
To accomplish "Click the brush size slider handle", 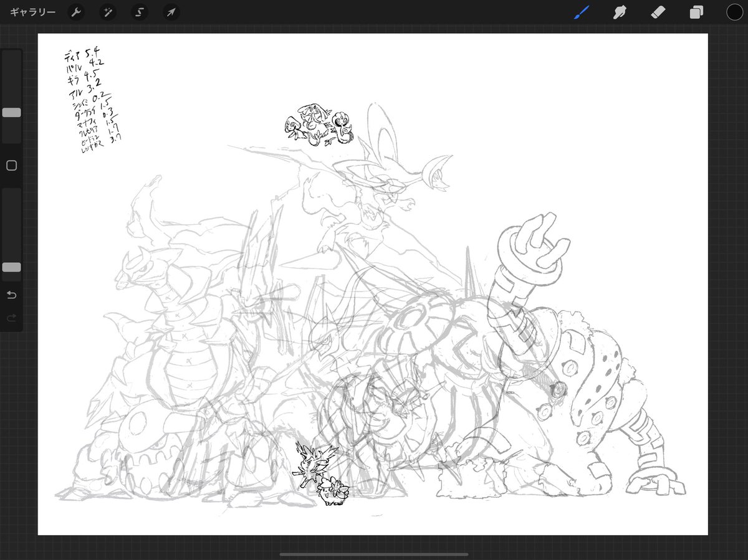I will 12,113.
